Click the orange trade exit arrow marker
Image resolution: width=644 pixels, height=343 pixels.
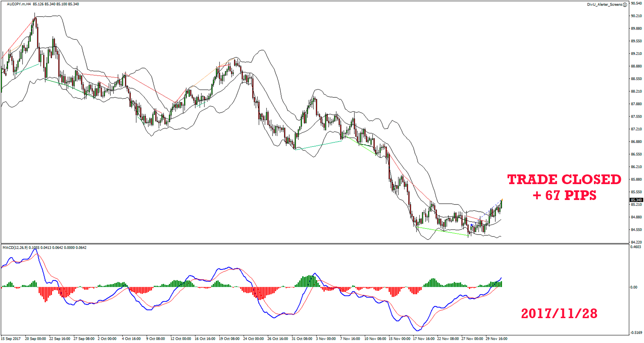coord(502,200)
